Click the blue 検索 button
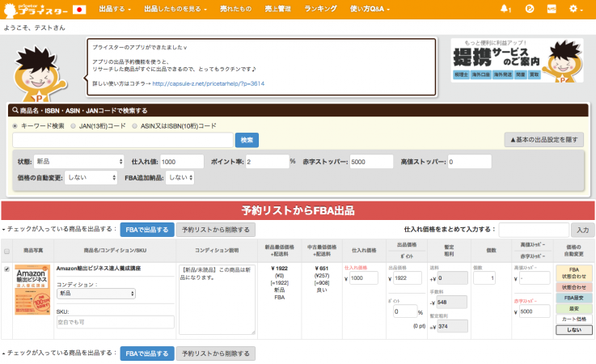The width and height of the screenshot is (596, 364). [x=247, y=140]
